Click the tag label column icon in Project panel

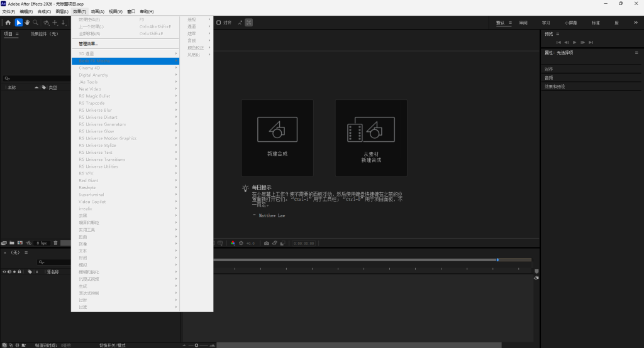click(x=44, y=87)
